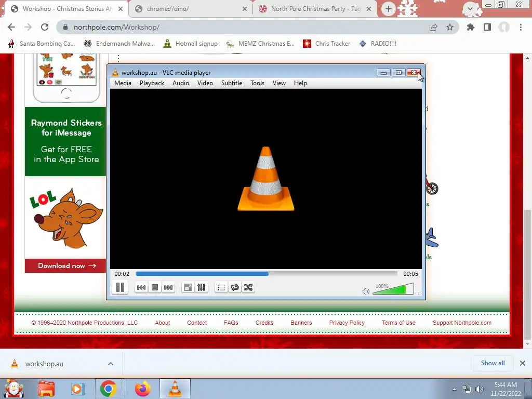Viewport: 532px width, 399px height.
Task: Open Hotmail signup bookmark
Action: 191,44
